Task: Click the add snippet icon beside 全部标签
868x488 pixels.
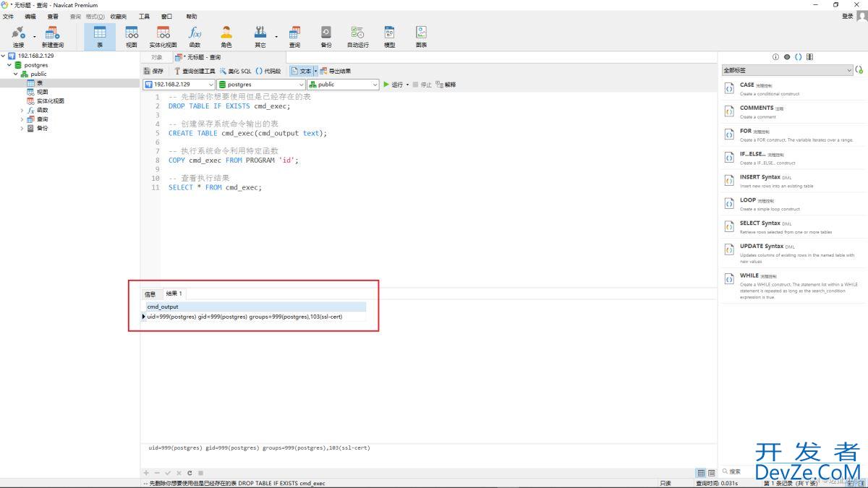Action: coord(859,70)
